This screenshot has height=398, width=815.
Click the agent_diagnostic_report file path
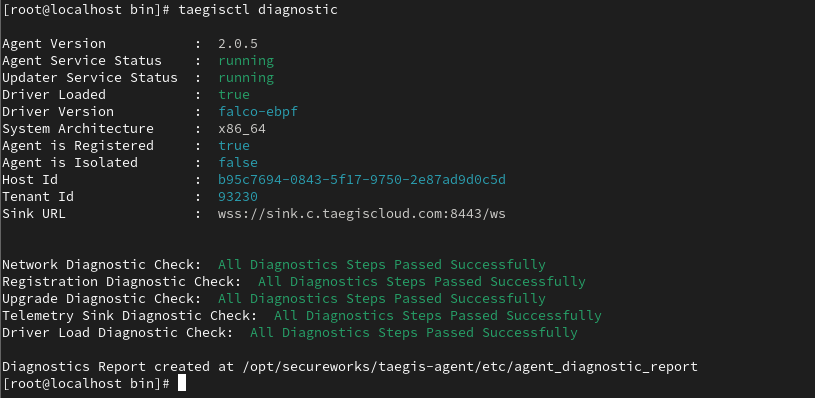470,367
